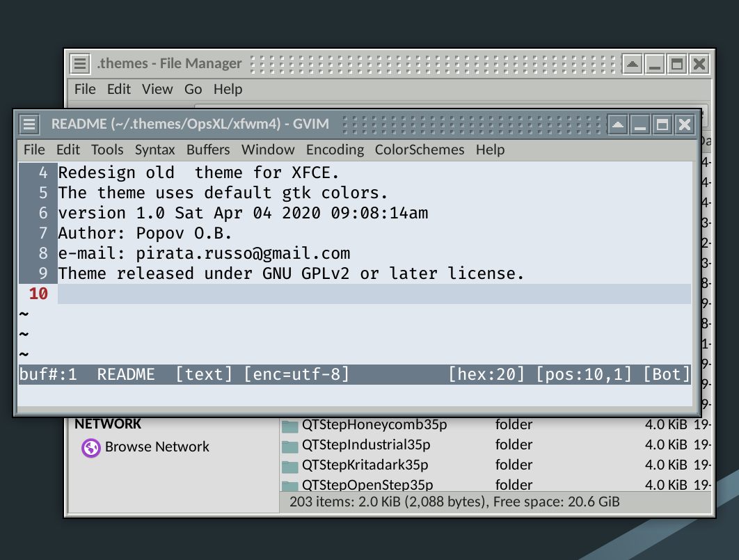Select the QTStepIndustrial35p folder icon
This screenshot has height=560, width=739.
[x=290, y=446]
